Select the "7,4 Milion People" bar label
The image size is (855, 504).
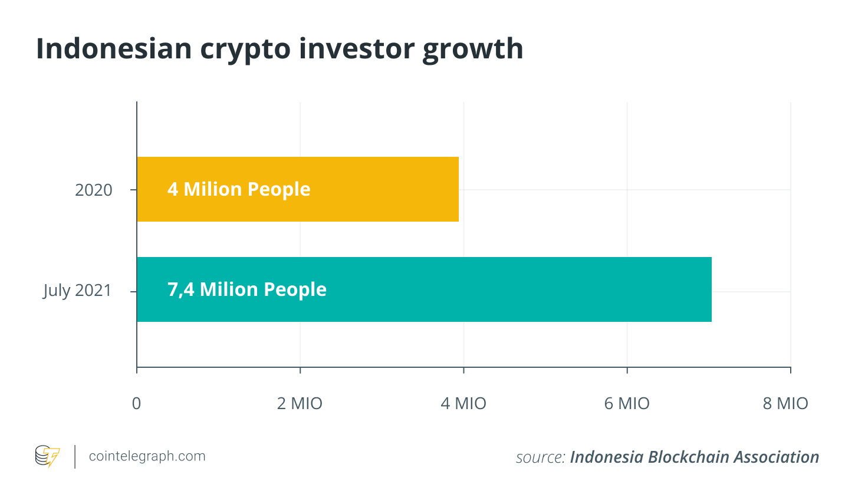(x=247, y=289)
